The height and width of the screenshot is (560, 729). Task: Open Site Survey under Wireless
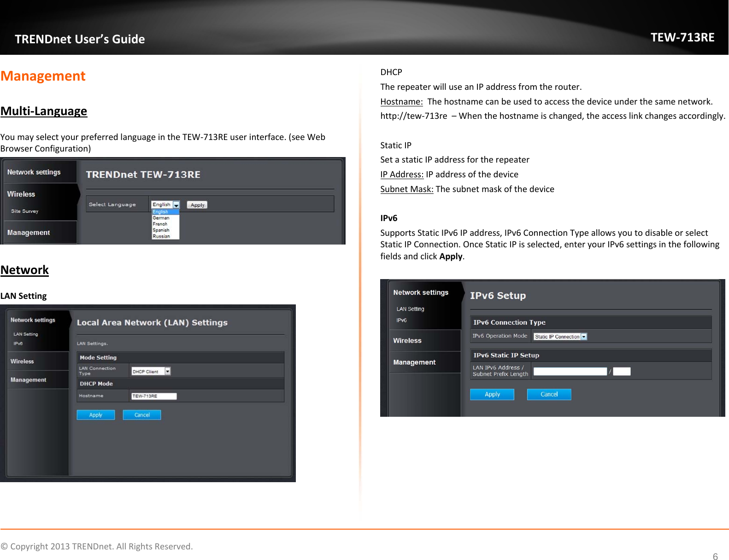[25, 211]
